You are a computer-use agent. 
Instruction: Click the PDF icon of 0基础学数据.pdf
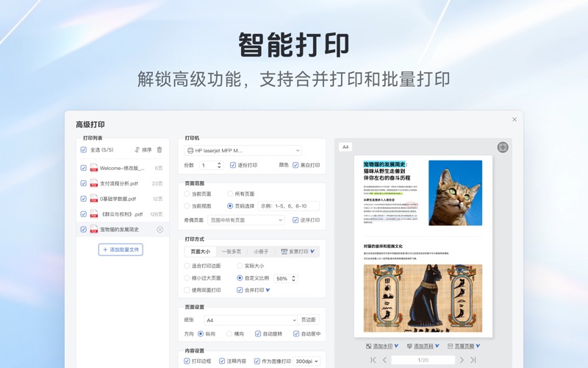coord(94,199)
